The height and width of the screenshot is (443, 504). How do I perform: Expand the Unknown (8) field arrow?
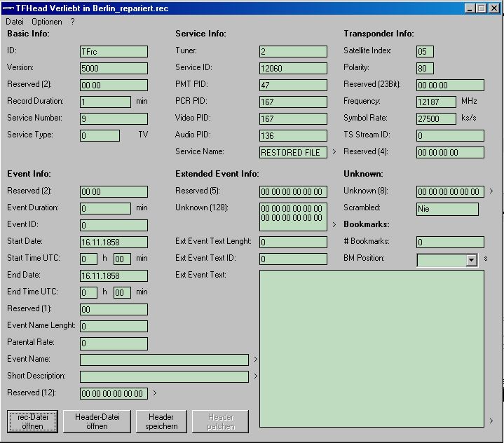pyautogui.click(x=491, y=191)
